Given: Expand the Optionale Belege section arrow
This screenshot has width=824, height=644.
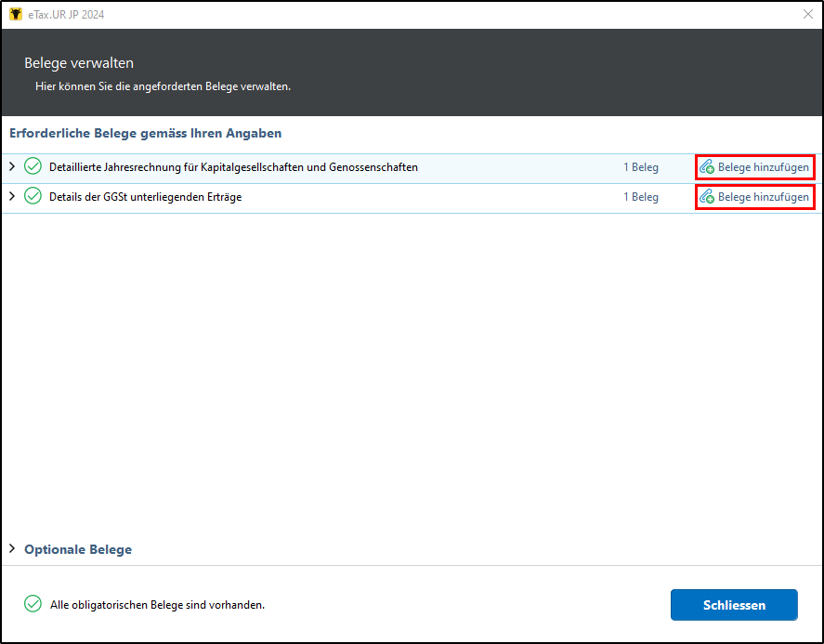Looking at the screenshot, I should (x=12, y=548).
